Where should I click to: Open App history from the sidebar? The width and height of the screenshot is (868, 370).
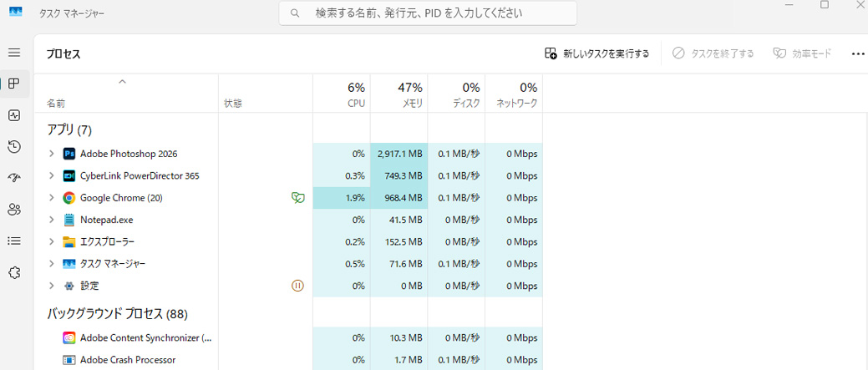click(14, 147)
